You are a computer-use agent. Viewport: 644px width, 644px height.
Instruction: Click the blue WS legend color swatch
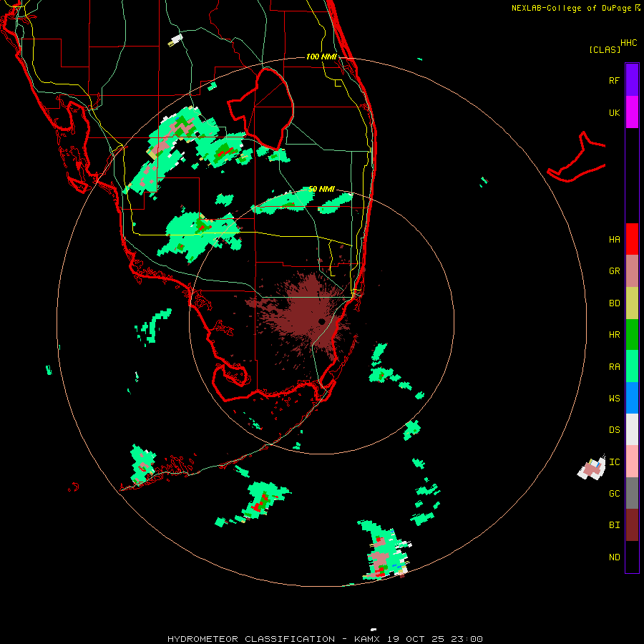click(x=632, y=398)
